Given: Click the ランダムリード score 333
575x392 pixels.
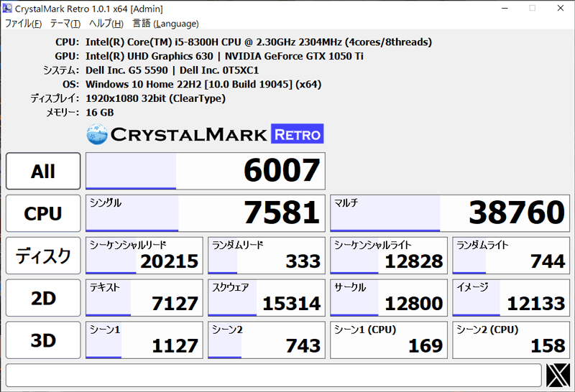Looking at the screenshot, I should pos(267,256).
